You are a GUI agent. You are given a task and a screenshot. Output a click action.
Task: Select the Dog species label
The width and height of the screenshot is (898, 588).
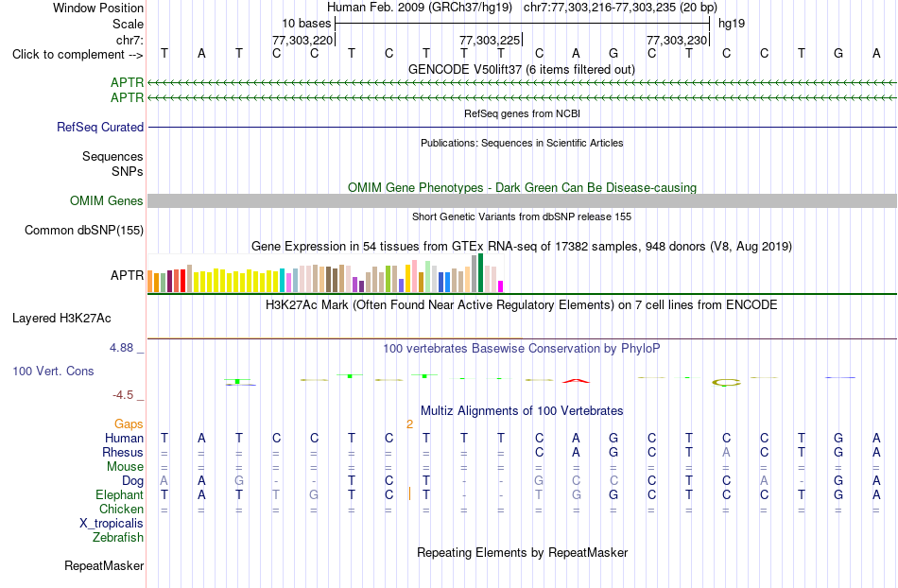pos(133,481)
